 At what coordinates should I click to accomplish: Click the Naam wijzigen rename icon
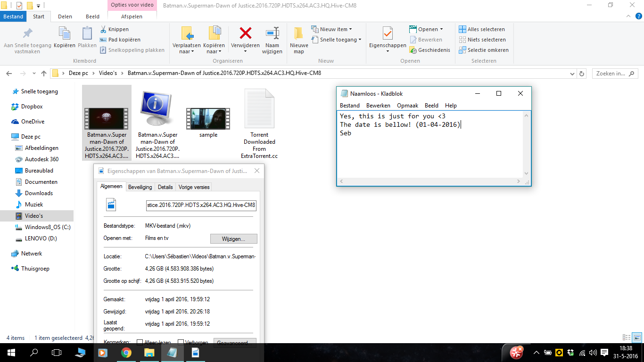coord(272,33)
